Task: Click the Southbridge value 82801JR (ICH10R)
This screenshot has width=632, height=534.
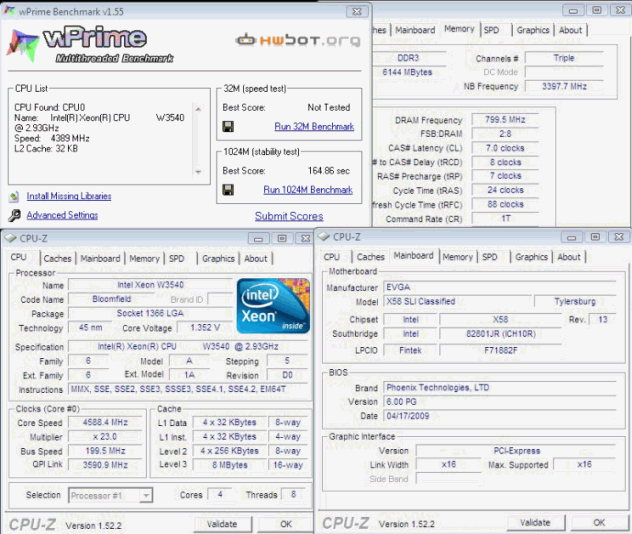Action: tap(501, 334)
